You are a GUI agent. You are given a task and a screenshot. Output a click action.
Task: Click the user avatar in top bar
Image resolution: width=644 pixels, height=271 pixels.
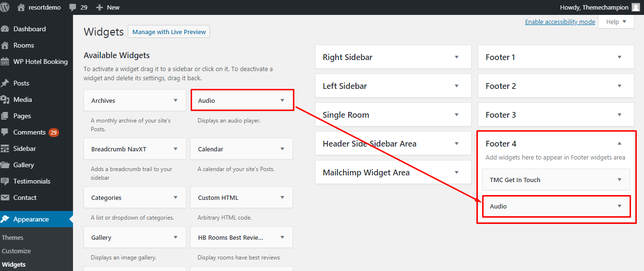click(635, 7)
